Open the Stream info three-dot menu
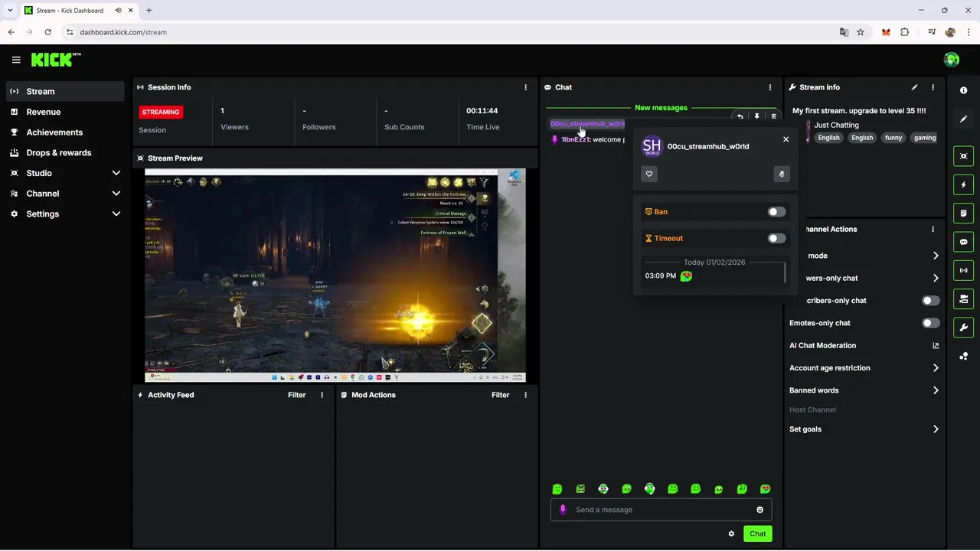This screenshot has width=980, height=551. click(x=933, y=87)
